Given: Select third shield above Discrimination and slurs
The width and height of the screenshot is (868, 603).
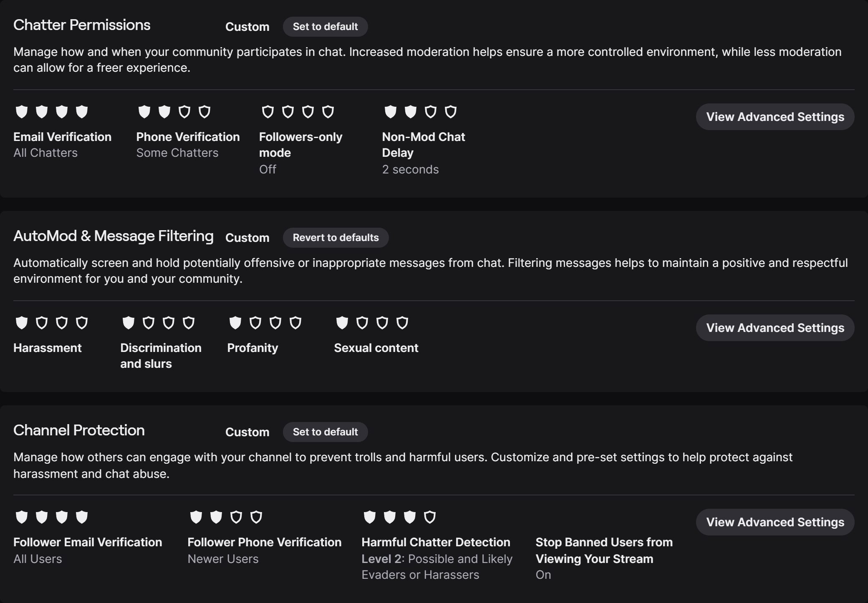Looking at the screenshot, I should (x=169, y=323).
